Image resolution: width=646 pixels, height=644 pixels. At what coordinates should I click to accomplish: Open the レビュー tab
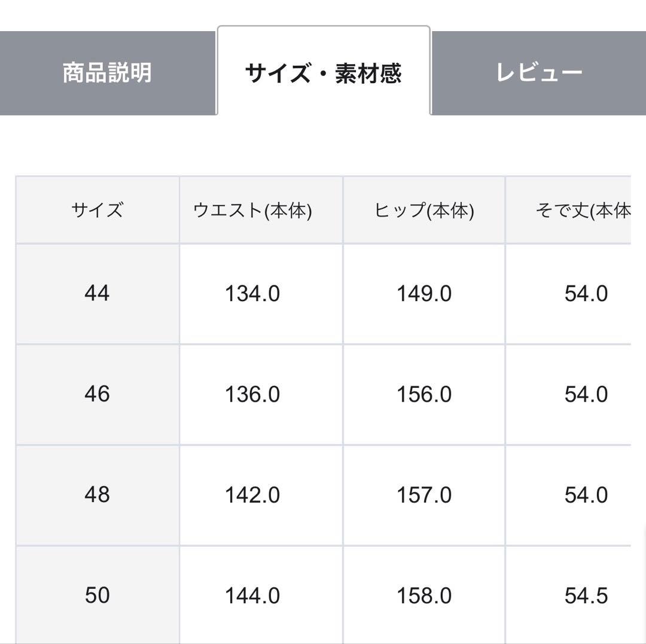coord(537,72)
